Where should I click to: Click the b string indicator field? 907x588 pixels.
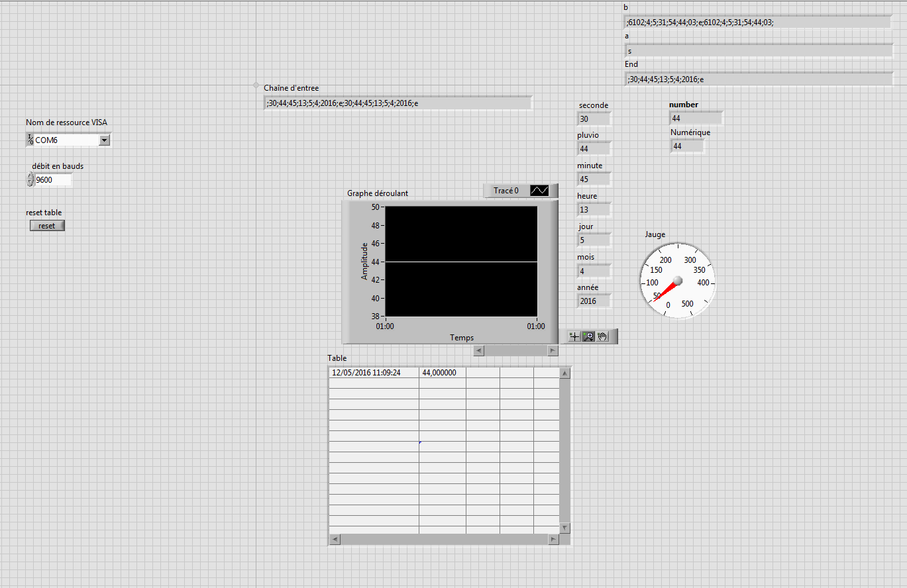tap(759, 22)
